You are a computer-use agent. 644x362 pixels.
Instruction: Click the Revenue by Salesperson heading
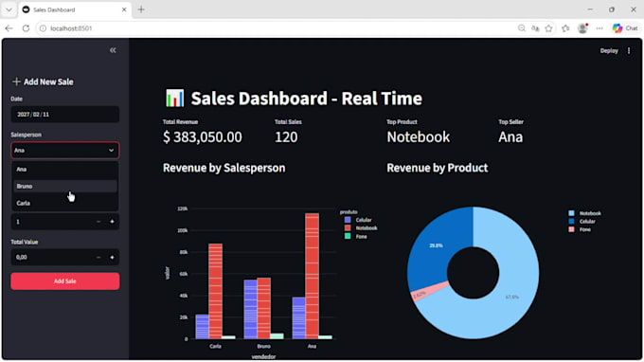(224, 168)
